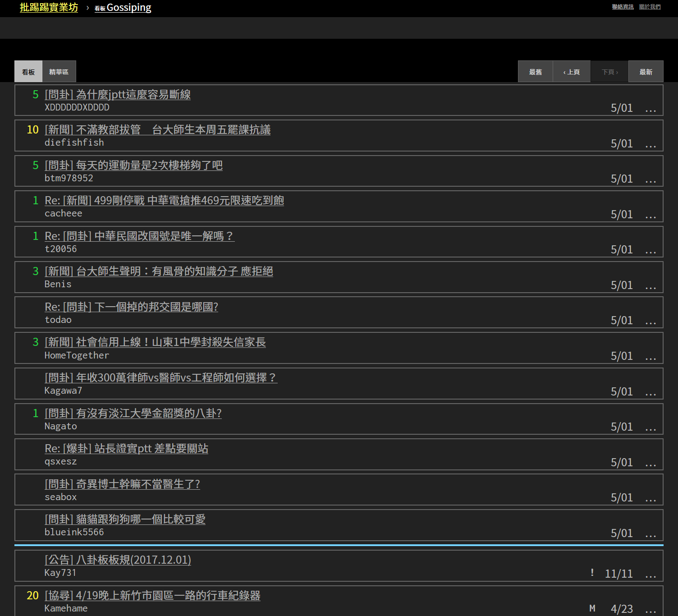
Task: Open [公告] 八卦板板規(2017.12.01)
Action: pyautogui.click(x=118, y=560)
